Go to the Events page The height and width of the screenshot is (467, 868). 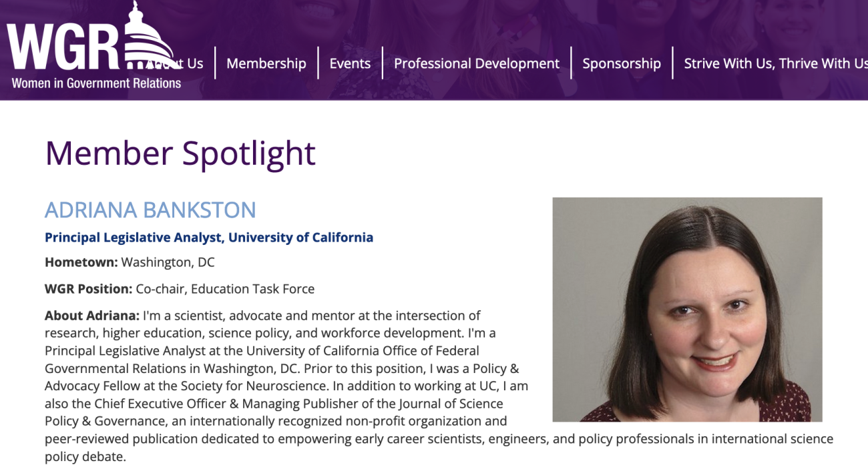(350, 63)
